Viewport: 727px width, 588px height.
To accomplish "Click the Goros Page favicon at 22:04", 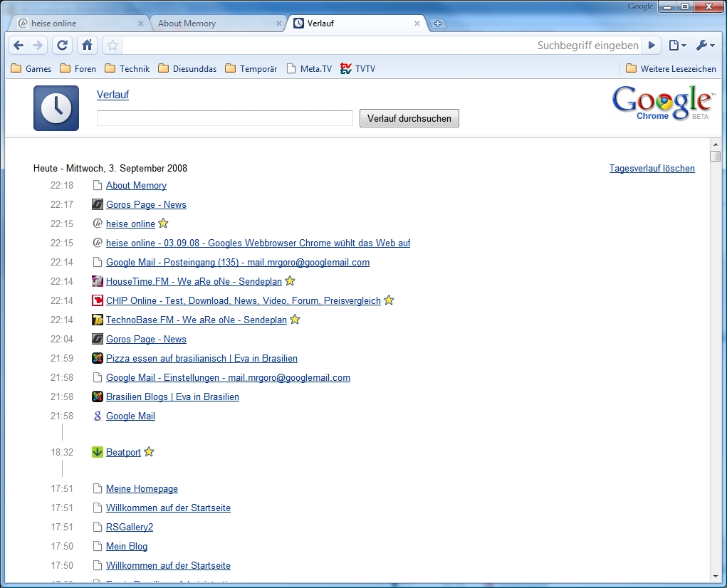I will [x=98, y=339].
